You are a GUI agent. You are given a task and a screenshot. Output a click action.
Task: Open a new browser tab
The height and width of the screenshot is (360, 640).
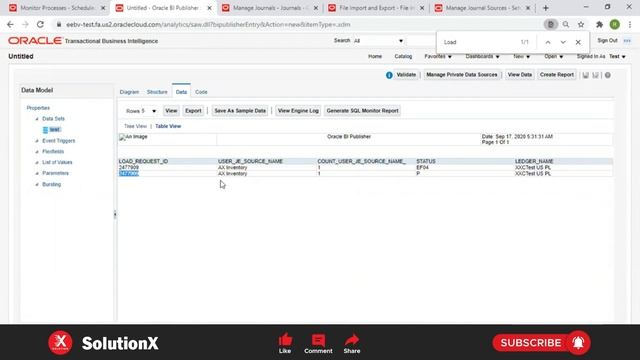point(545,8)
